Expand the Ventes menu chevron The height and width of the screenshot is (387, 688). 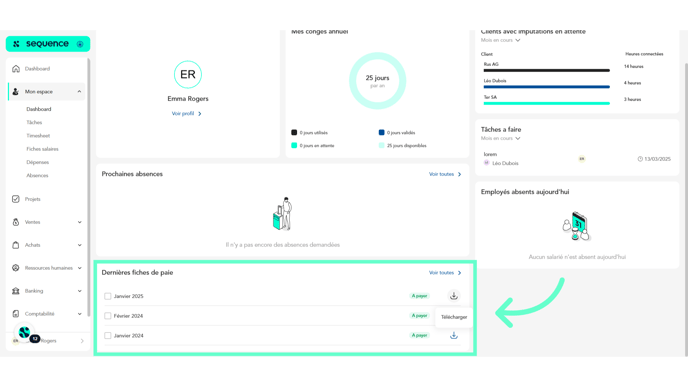[x=79, y=222]
